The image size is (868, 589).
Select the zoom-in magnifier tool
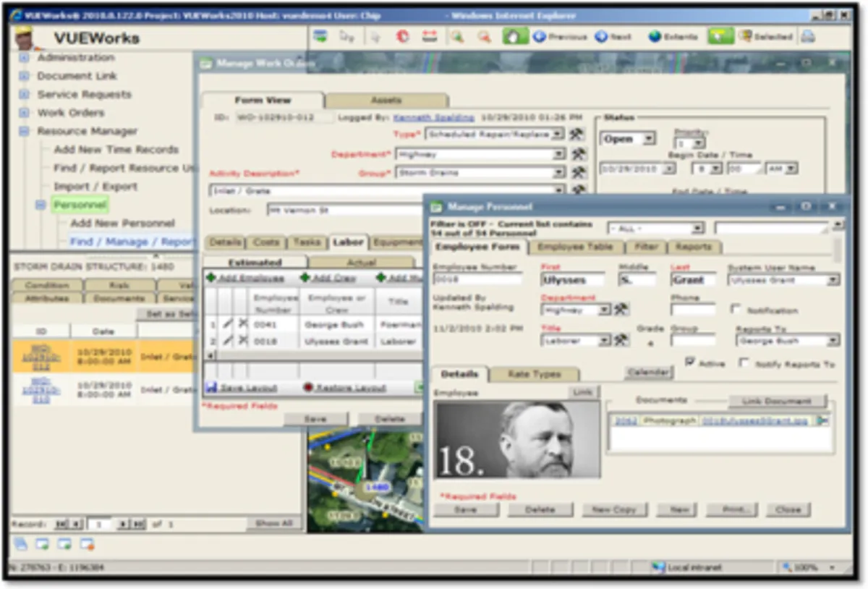[456, 36]
